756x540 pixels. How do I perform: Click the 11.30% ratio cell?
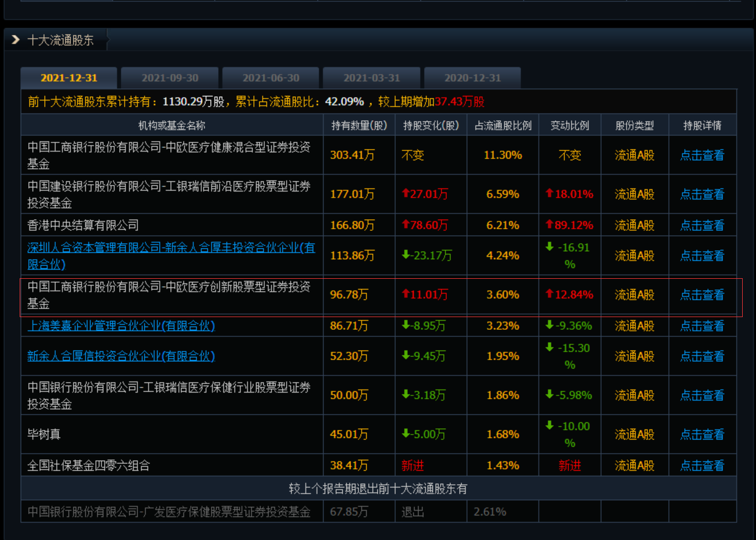point(503,155)
